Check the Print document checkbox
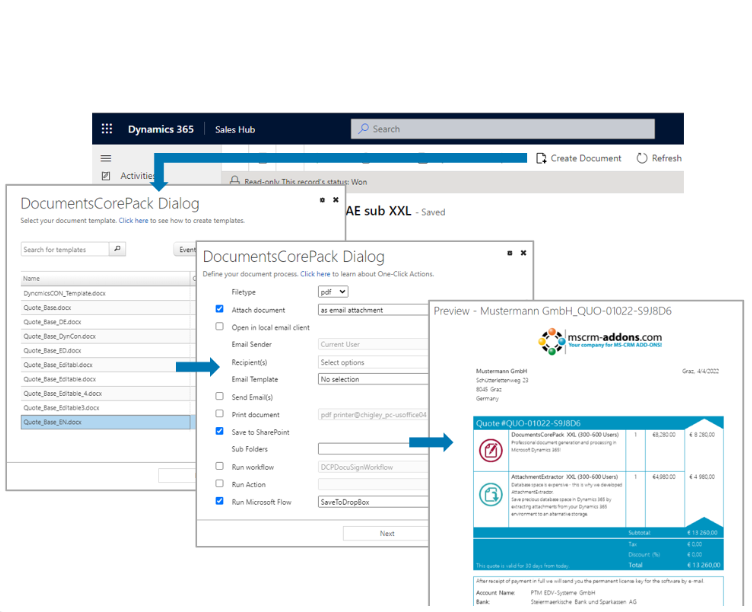Viewport: 752px width, 612px height. coord(220,413)
